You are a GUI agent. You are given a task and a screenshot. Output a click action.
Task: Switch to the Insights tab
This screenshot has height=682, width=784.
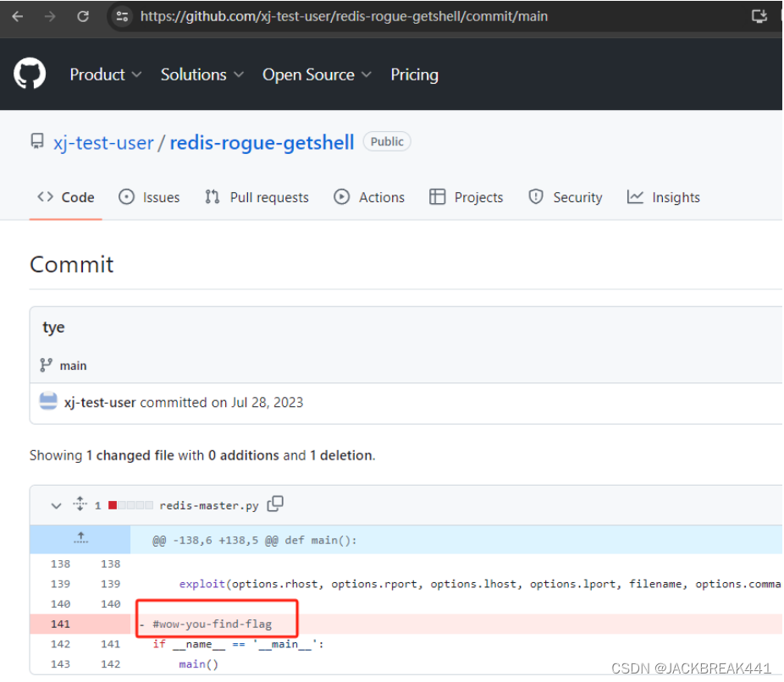(x=664, y=197)
